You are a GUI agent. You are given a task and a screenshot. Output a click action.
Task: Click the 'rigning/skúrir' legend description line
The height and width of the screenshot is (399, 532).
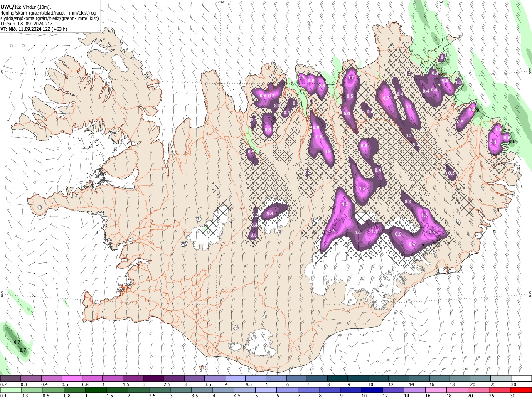(48, 13)
